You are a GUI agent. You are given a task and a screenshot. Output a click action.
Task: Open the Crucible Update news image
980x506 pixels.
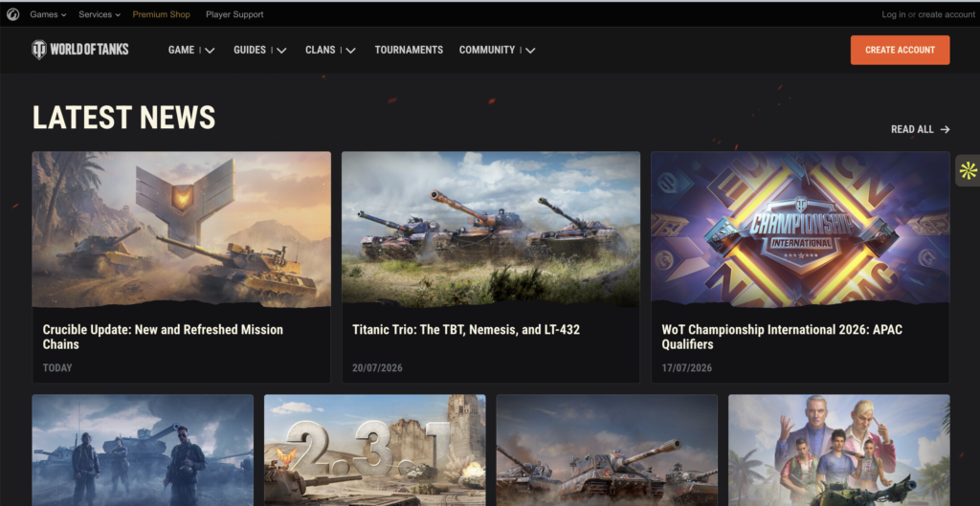click(x=181, y=230)
